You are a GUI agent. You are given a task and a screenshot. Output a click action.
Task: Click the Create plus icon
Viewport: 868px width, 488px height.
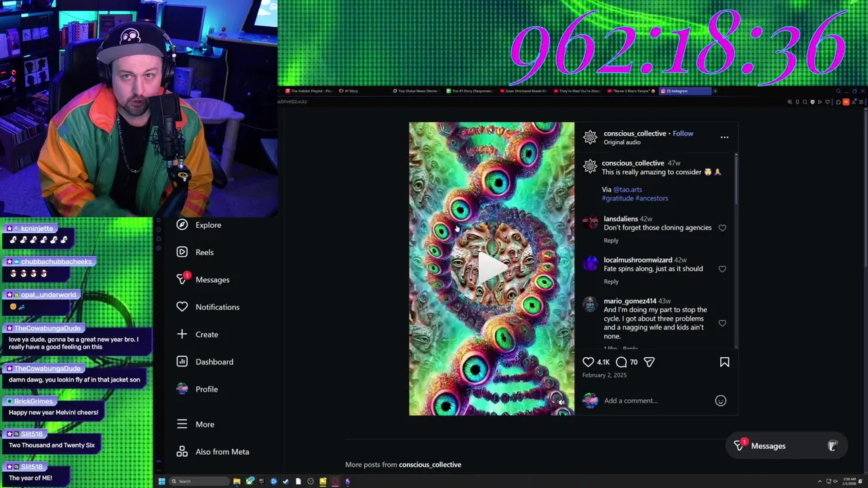pyautogui.click(x=182, y=334)
